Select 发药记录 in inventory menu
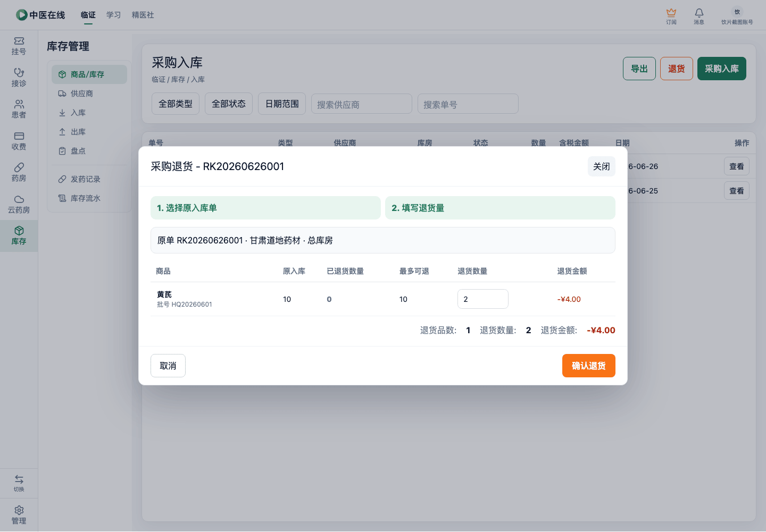This screenshot has height=532, width=766. tap(89, 179)
